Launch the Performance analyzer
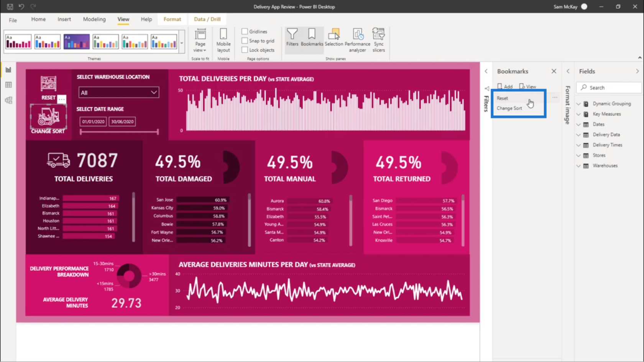 (357, 40)
